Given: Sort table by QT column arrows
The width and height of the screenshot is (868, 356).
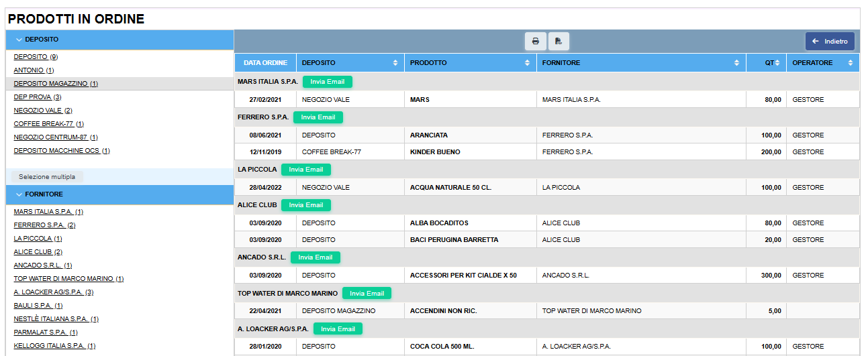Looking at the screenshot, I should click(778, 63).
